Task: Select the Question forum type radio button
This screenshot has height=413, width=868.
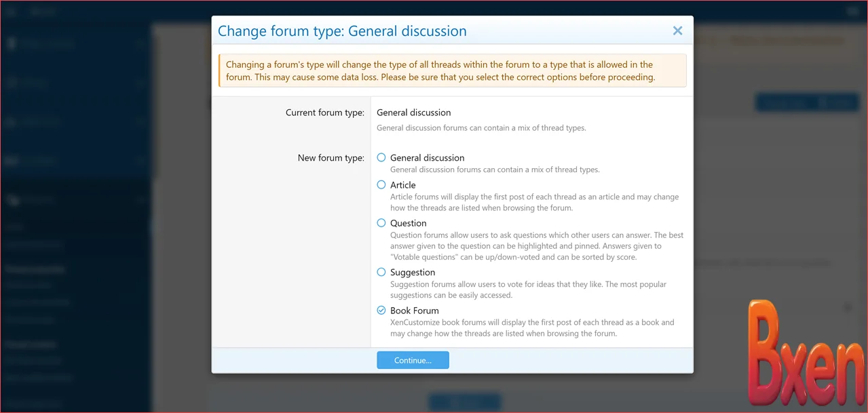Action: [381, 222]
